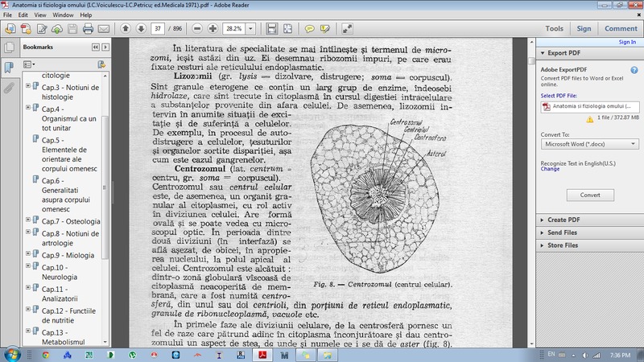Click the expand bookmarks panel arrow
Image resolution: width=644 pixels, height=362 pixels.
click(x=105, y=47)
